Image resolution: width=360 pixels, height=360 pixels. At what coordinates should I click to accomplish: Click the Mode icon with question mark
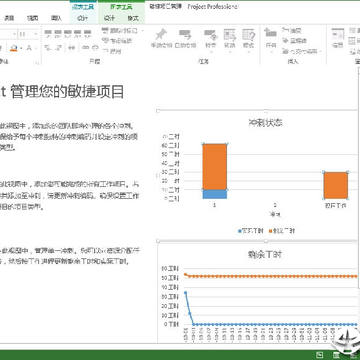coord(249,35)
